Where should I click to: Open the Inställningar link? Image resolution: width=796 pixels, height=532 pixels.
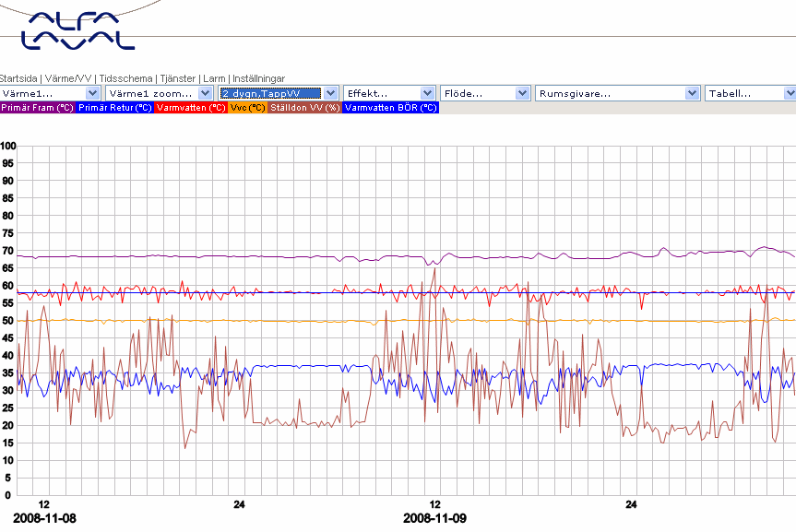coord(258,78)
